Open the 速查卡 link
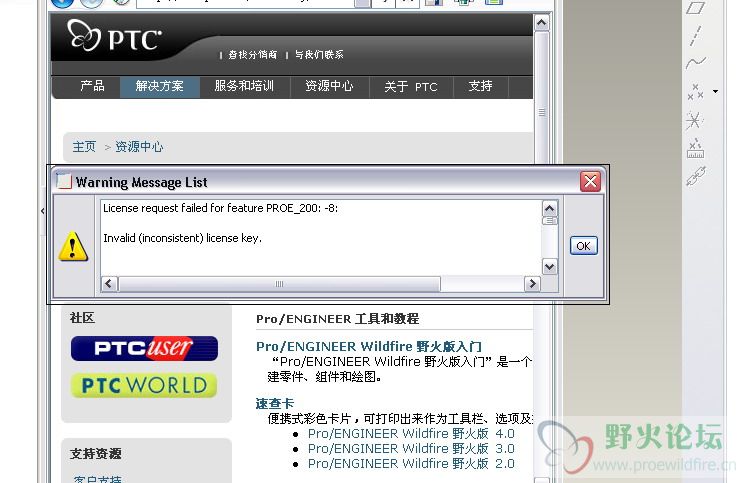746x483 pixels. coord(275,404)
